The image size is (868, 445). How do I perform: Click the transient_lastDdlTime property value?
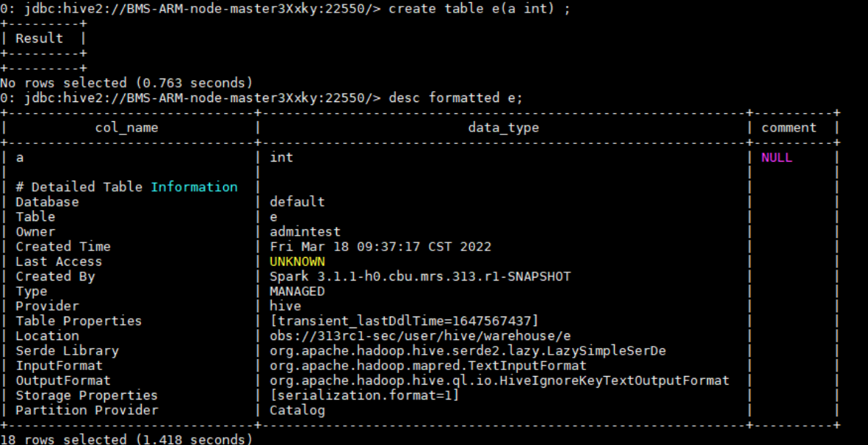tap(404, 321)
